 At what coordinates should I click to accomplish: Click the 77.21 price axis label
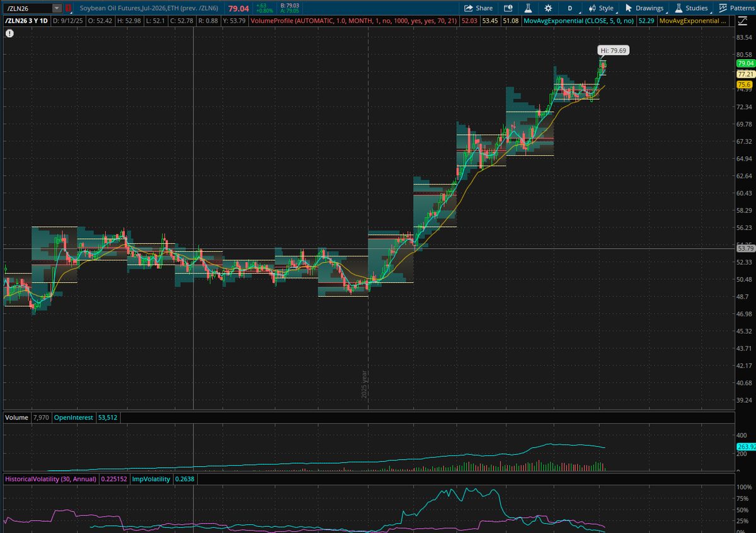(745, 74)
